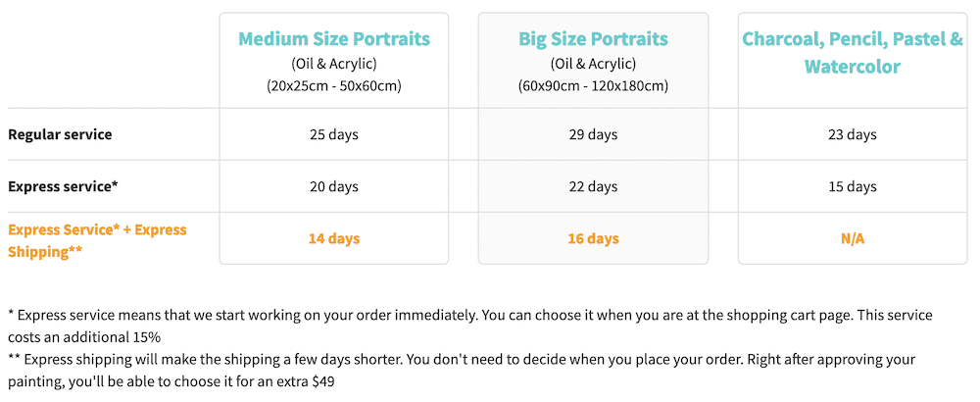Click the 23 days cell for charcoal column
Viewport: 980px width, 402px height.
[853, 134]
